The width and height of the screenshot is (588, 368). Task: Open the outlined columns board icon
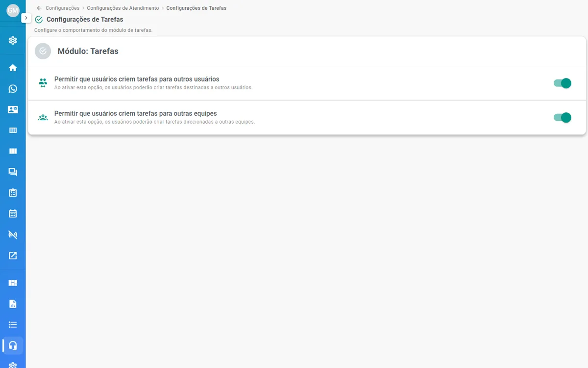coord(13,131)
